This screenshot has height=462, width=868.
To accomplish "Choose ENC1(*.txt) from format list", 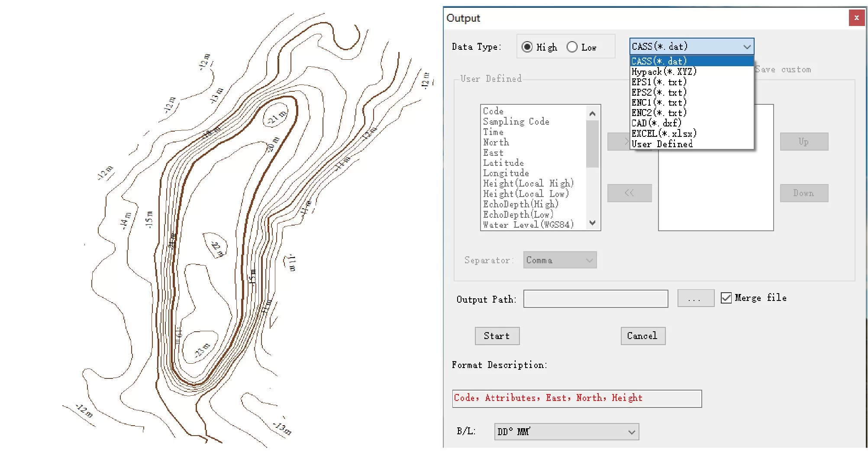I will (691, 103).
